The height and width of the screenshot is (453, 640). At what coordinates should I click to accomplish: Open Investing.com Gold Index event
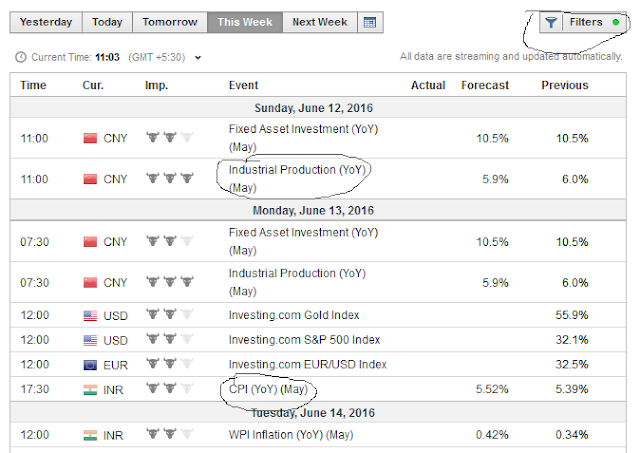pos(294,316)
